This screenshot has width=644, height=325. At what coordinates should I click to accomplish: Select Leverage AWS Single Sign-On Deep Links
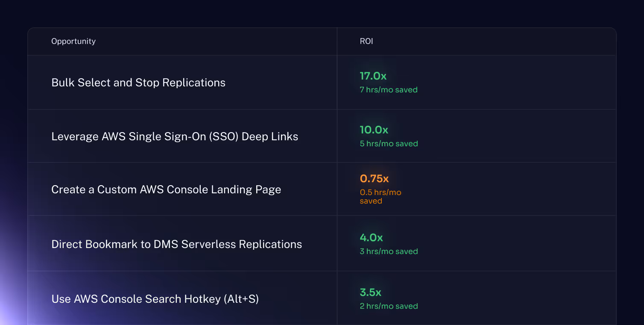tap(175, 136)
